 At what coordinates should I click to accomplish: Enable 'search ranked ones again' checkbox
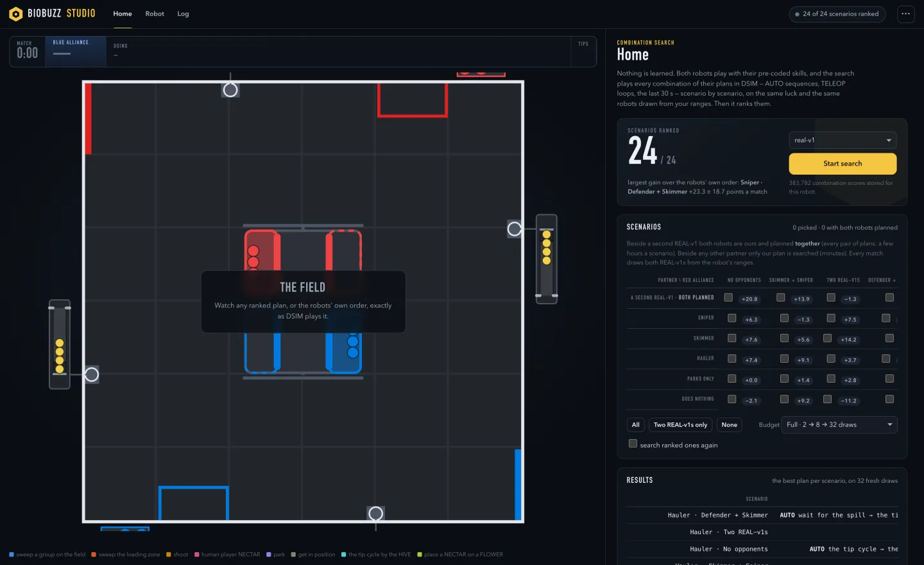point(633,444)
